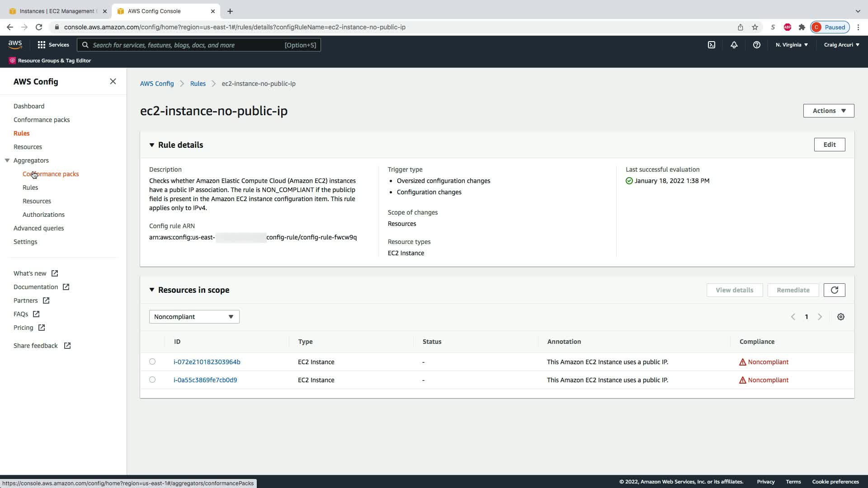Screen dimensions: 868x488
Task: Open instance link i-0a55c3869fe7cb0d9
Action: coord(205,380)
